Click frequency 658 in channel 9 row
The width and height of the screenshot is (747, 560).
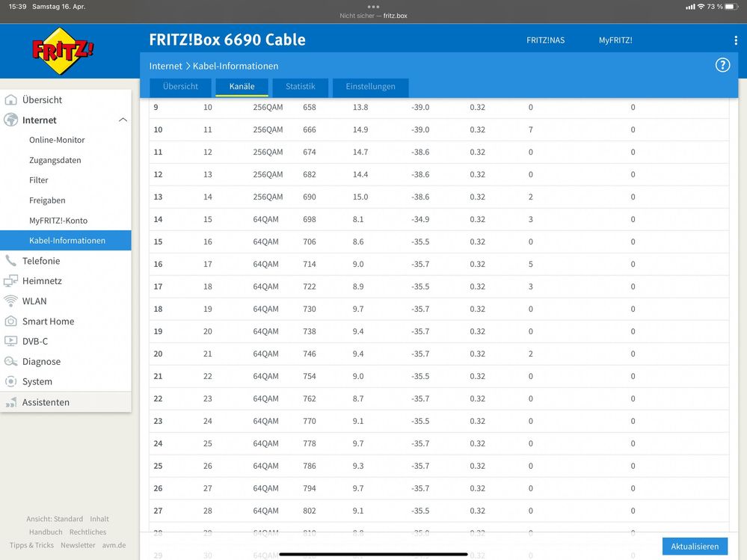tap(309, 108)
